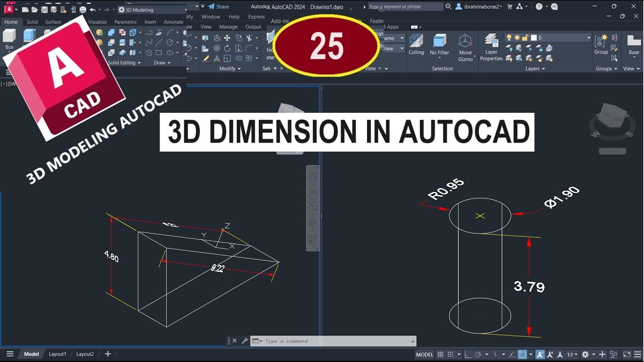Switch to Layout2 tab

85,354
